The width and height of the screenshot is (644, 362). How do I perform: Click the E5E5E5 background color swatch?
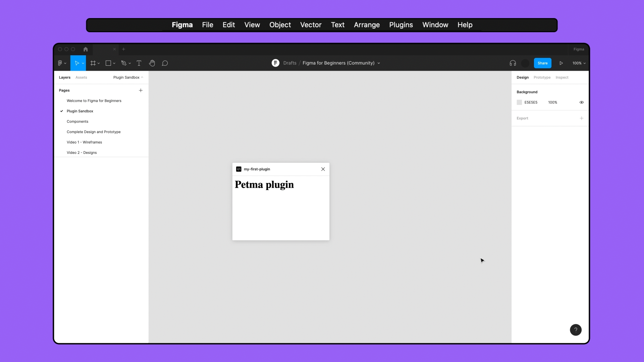click(519, 102)
